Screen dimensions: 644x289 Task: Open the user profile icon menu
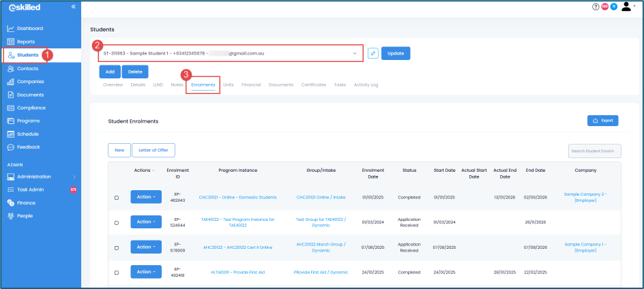coord(627,7)
